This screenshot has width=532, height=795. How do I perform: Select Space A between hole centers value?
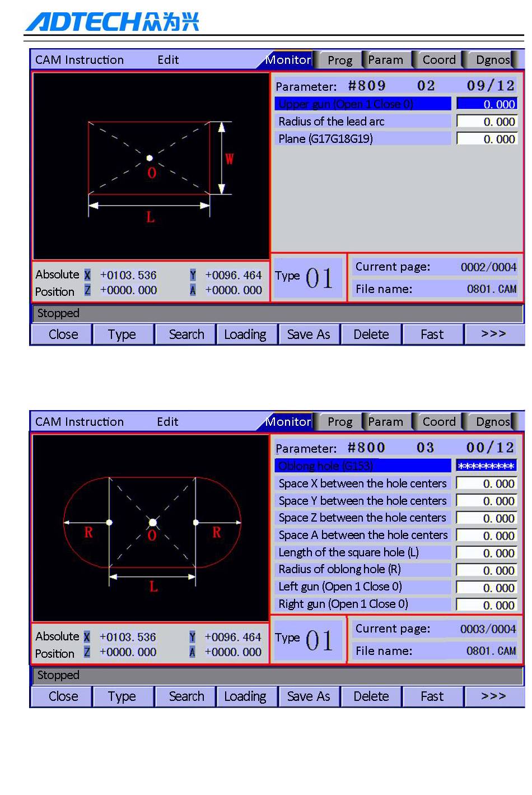click(x=487, y=536)
